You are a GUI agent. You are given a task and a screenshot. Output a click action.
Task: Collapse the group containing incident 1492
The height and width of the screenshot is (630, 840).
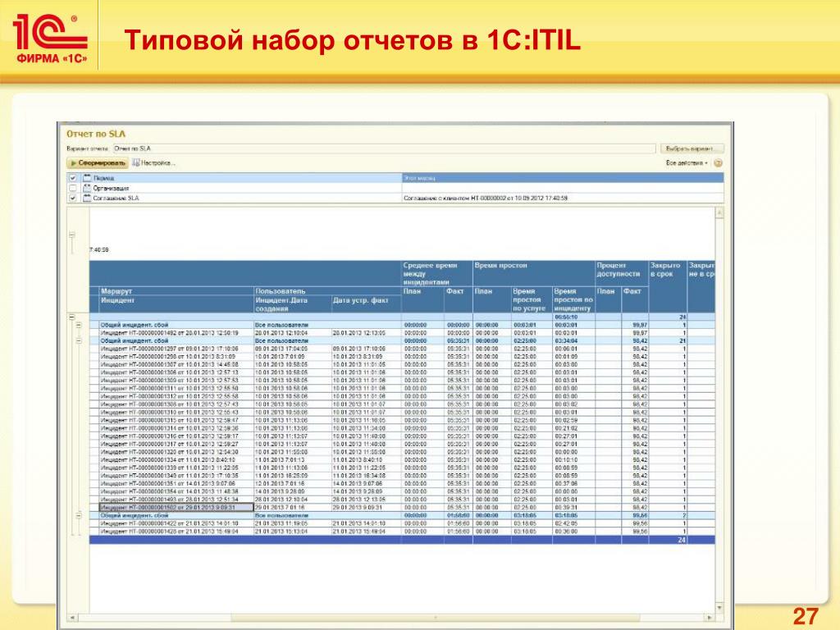79,325
